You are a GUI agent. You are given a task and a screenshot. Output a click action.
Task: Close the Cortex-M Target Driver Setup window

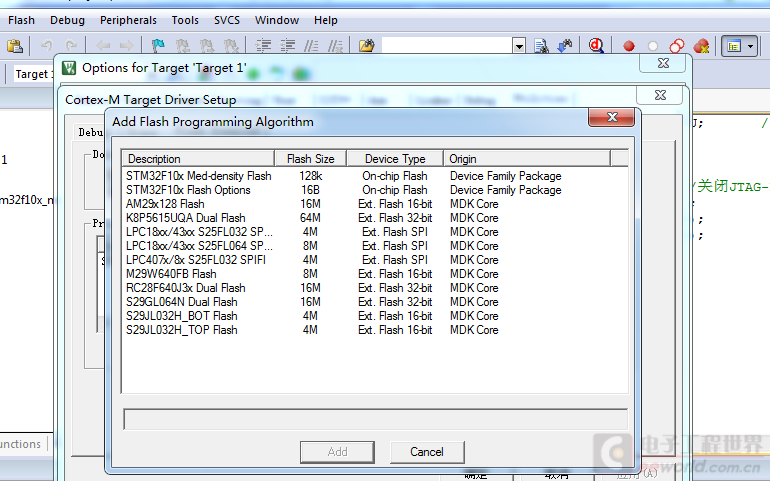660,95
